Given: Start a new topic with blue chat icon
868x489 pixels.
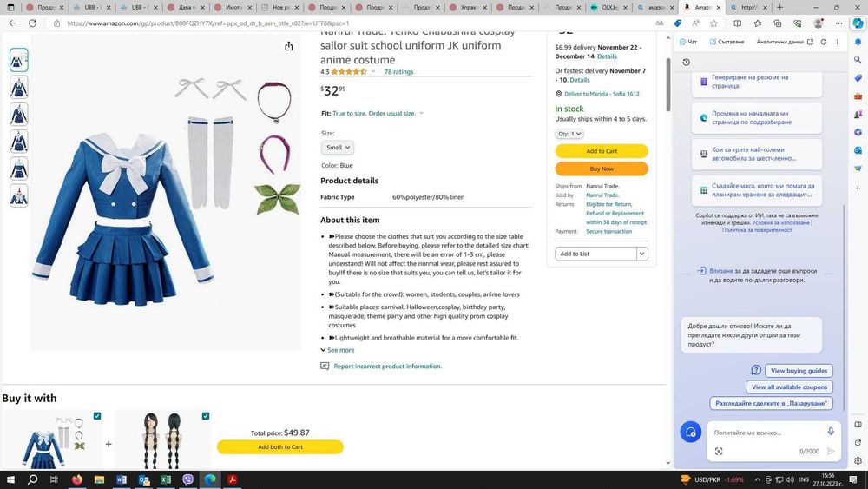Looking at the screenshot, I should pyautogui.click(x=690, y=432).
